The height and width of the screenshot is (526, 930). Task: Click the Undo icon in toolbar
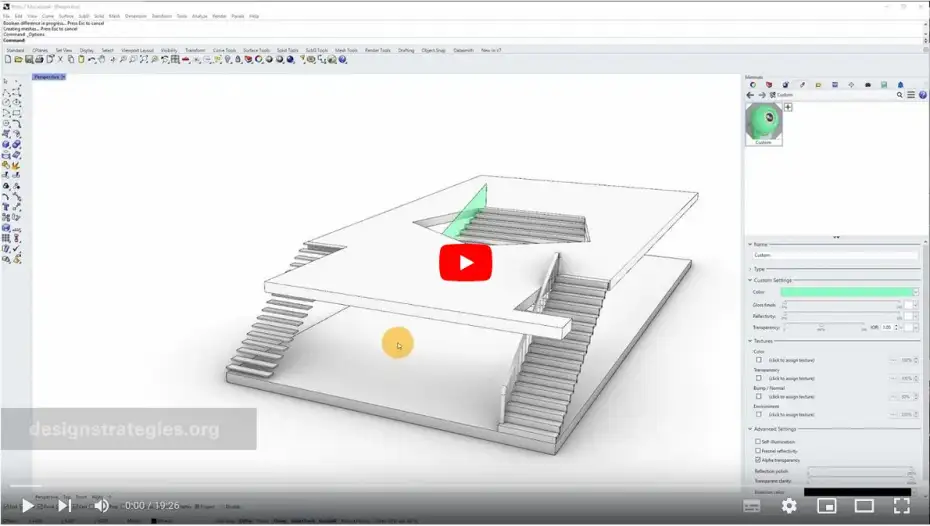(x=91, y=59)
